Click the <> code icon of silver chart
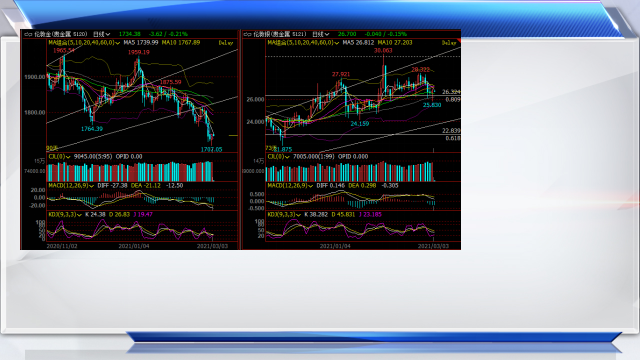This screenshot has width=640, height=360. [247, 34]
